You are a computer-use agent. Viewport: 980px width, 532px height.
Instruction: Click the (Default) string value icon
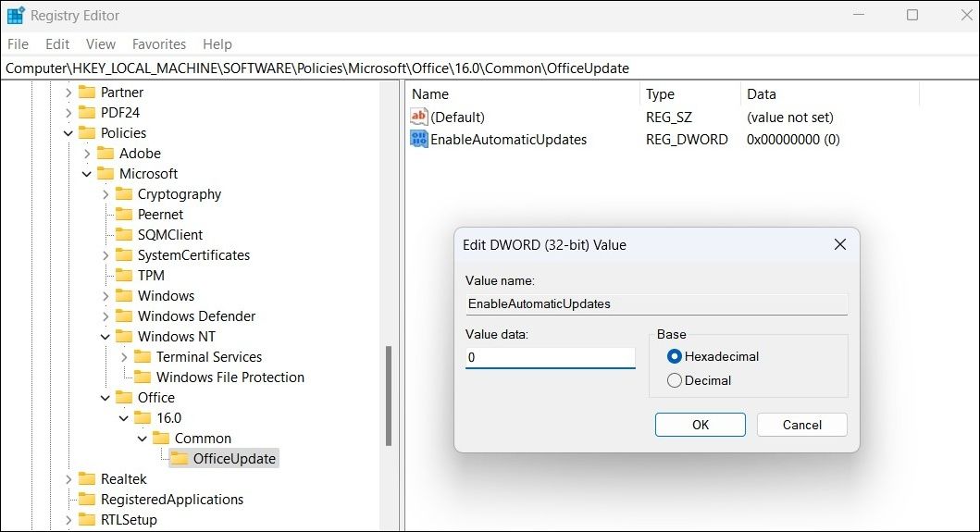419,117
